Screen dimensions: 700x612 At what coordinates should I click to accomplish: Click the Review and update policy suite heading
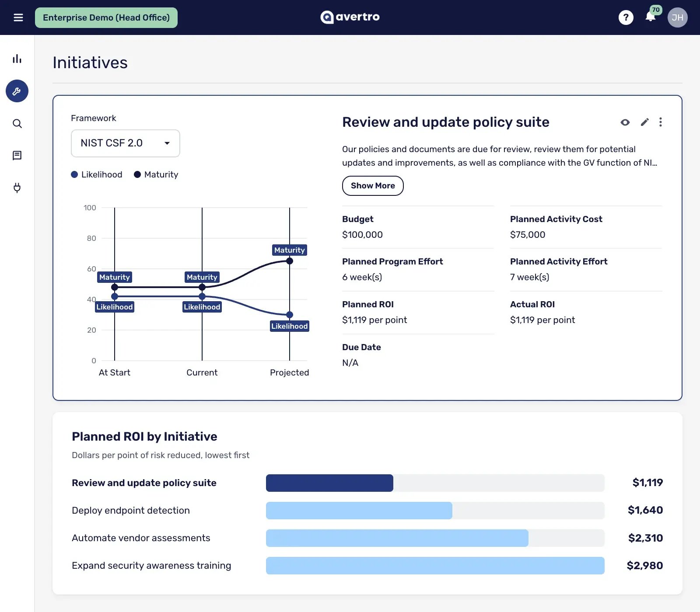(x=446, y=122)
